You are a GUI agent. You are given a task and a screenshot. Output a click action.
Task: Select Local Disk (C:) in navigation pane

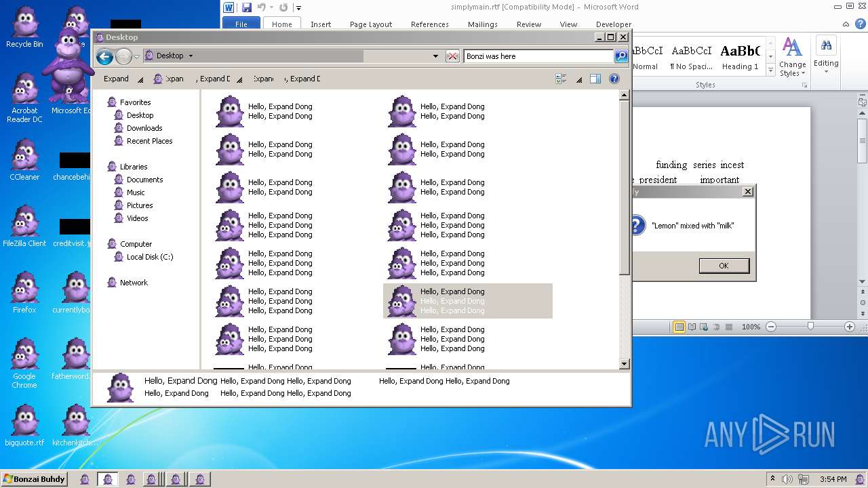[x=150, y=257]
